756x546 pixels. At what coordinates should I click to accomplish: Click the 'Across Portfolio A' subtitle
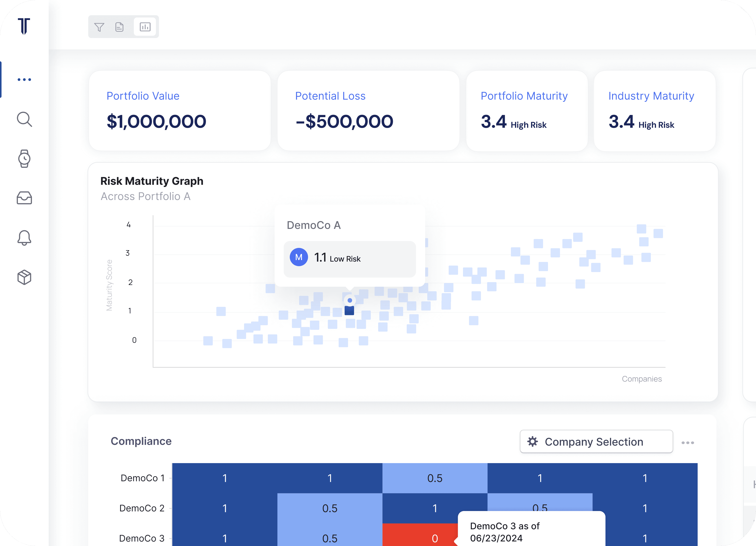tap(146, 196)
